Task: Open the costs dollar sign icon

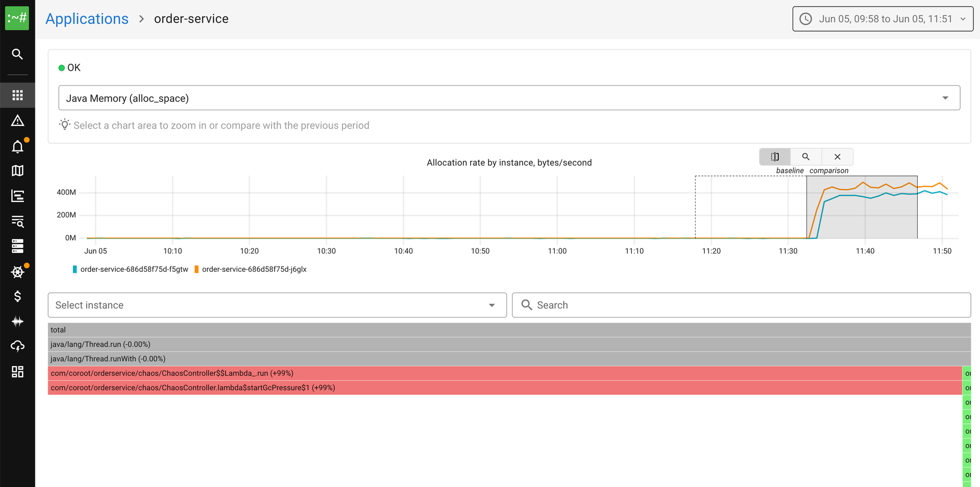Action: 17,296
